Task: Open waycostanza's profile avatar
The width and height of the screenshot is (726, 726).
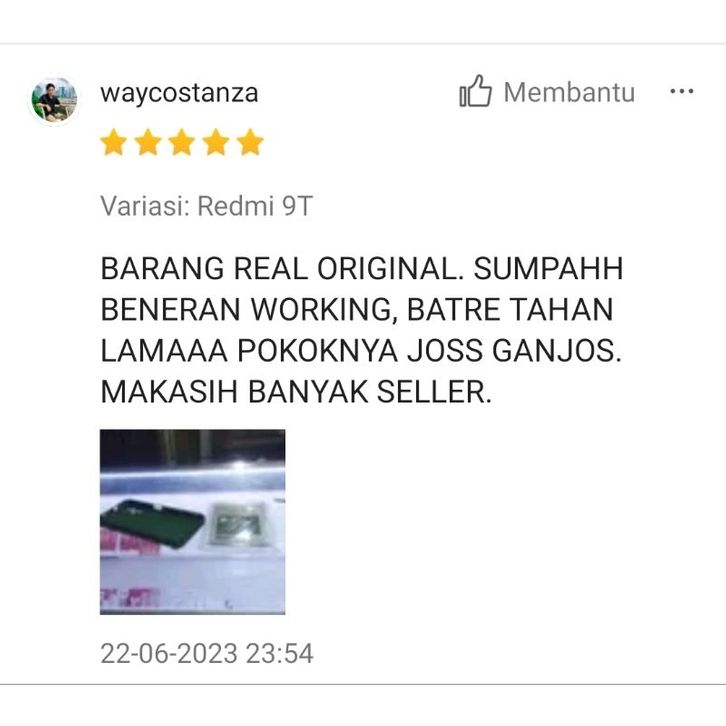Action: click(54, 101)
